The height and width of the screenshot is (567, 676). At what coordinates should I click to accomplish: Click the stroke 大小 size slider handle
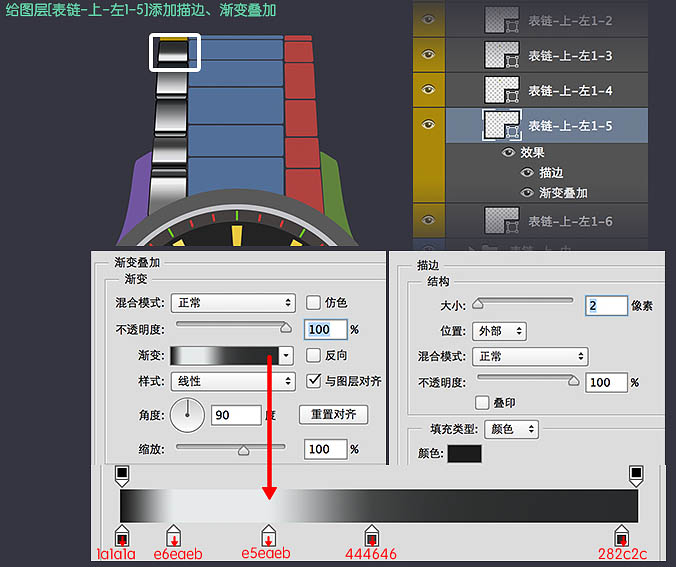pyautogui.click(x=478, y=304)
